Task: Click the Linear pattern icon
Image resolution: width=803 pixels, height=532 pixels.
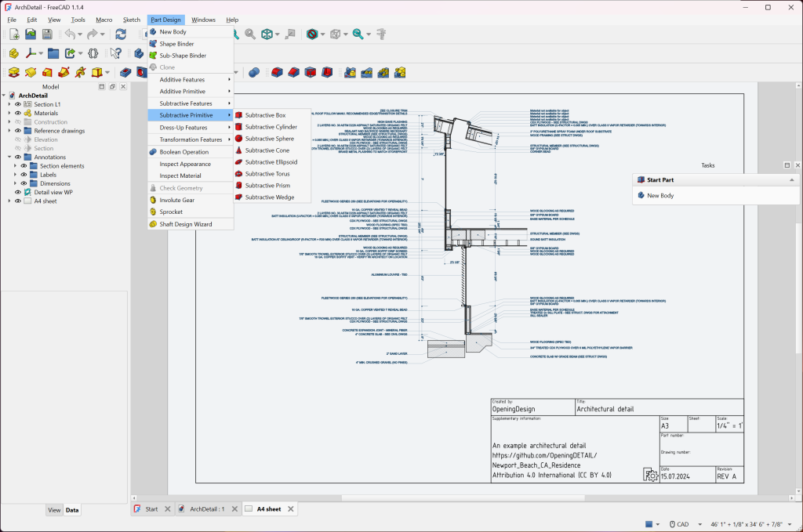Action: tap(367, 73)
